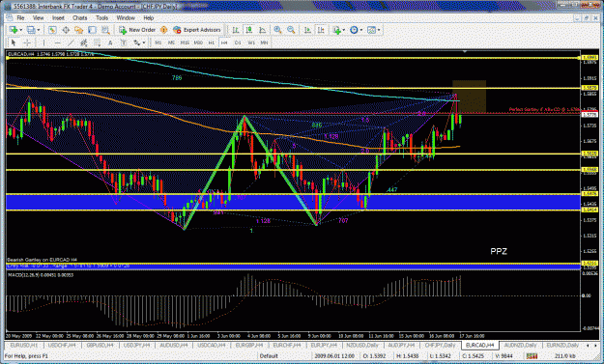Click chart tabs scroll-left arrow

[x=587, y=346]
